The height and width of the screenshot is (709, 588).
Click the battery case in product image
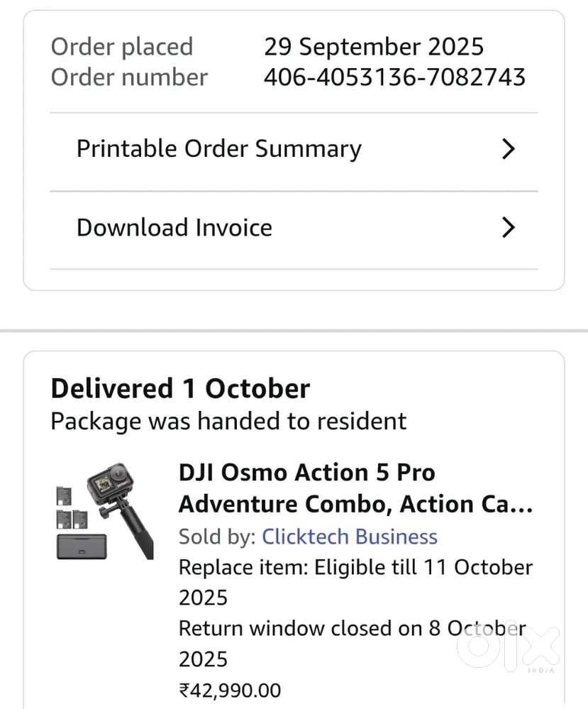(x=81, y=546)
